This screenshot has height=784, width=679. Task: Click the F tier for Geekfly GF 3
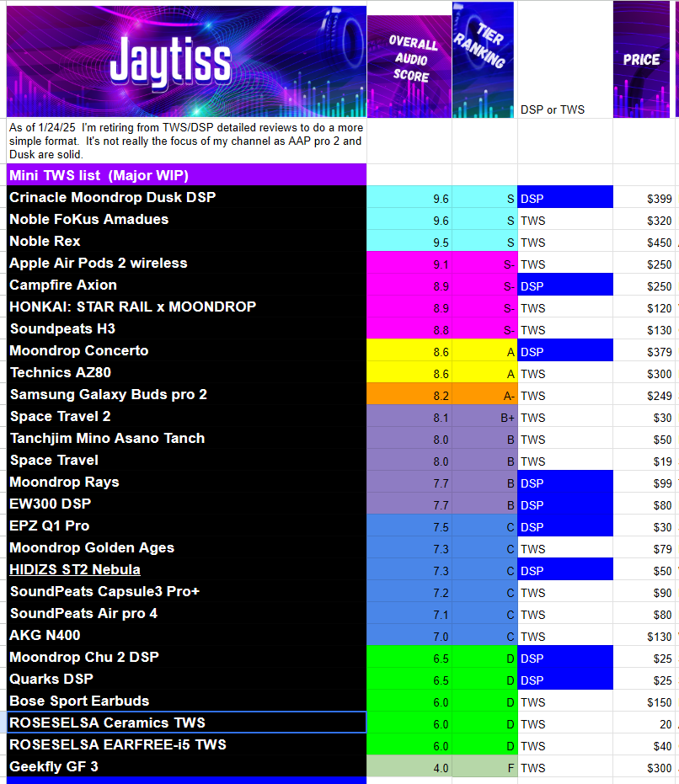pyautogui.click(x=485, y=767)
